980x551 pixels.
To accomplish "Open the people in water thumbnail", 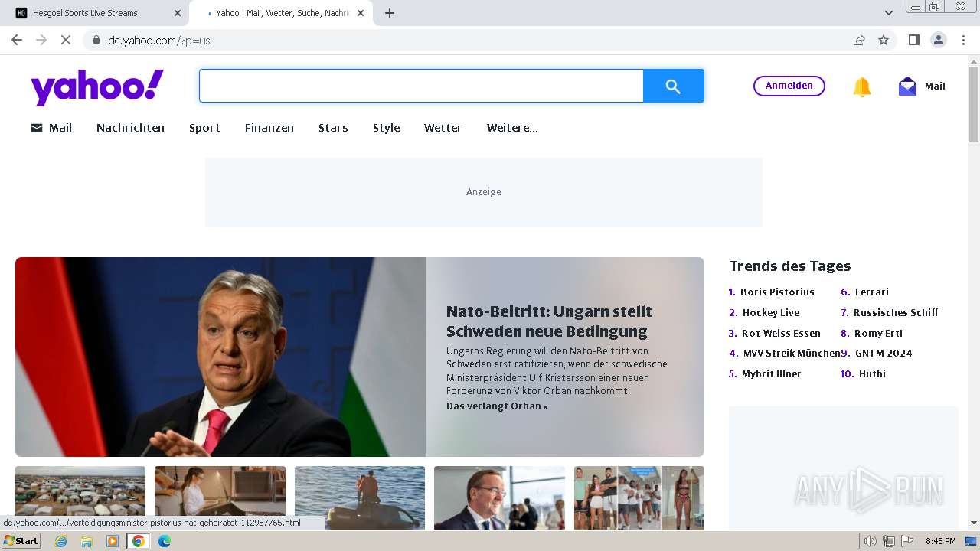I will tap(360, 497).
